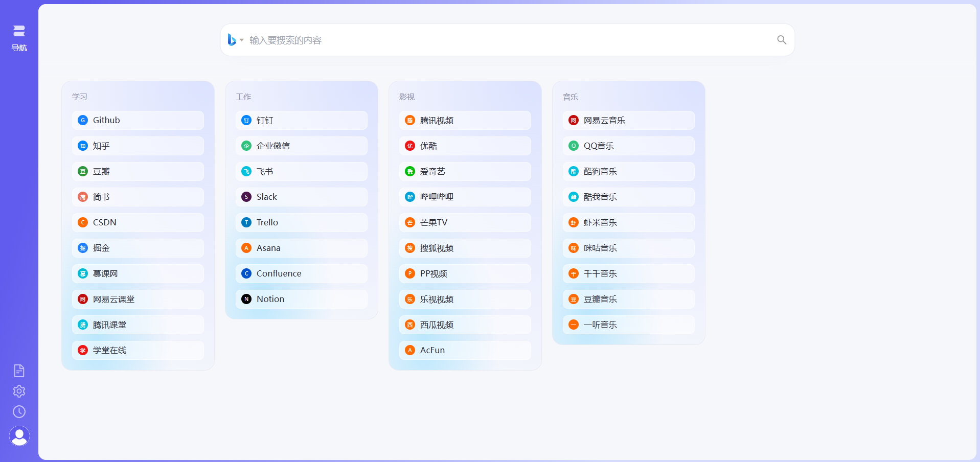Screen dimensions: 980x462
Task: Open the 千千音乐 link
Action: coord(629,273)
